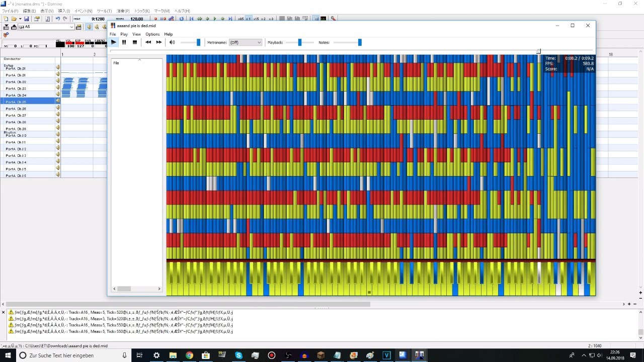Open File Explorer from the taskbar
The width and height of the screenshot is (644, 362).
[x=173, y=355]
